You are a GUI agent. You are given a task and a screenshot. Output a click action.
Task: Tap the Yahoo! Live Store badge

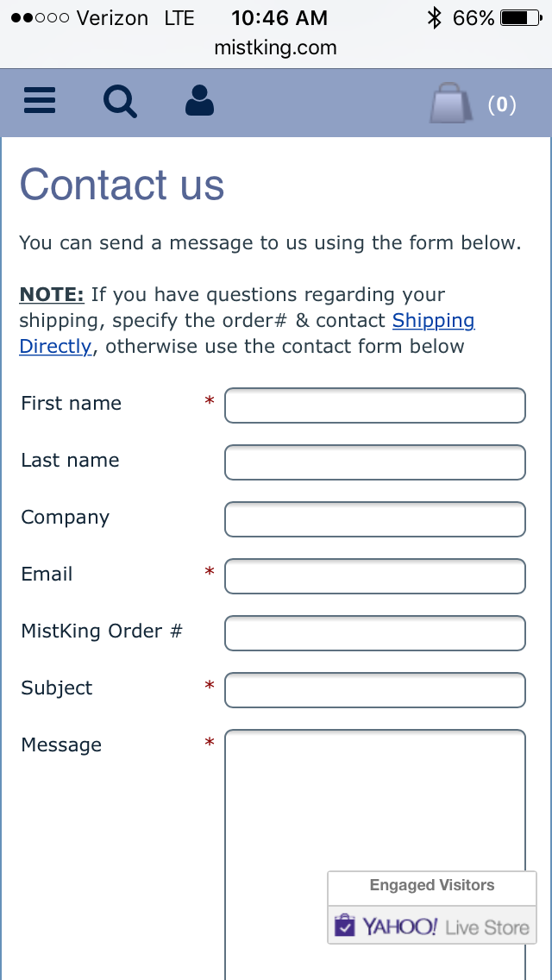(432, 925)
